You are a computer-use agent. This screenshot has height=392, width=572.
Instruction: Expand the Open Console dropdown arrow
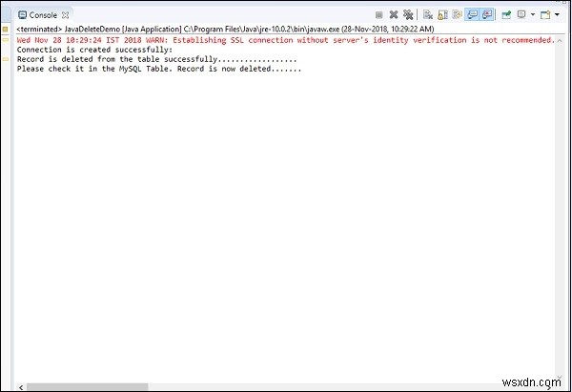[x=557, y=14]
